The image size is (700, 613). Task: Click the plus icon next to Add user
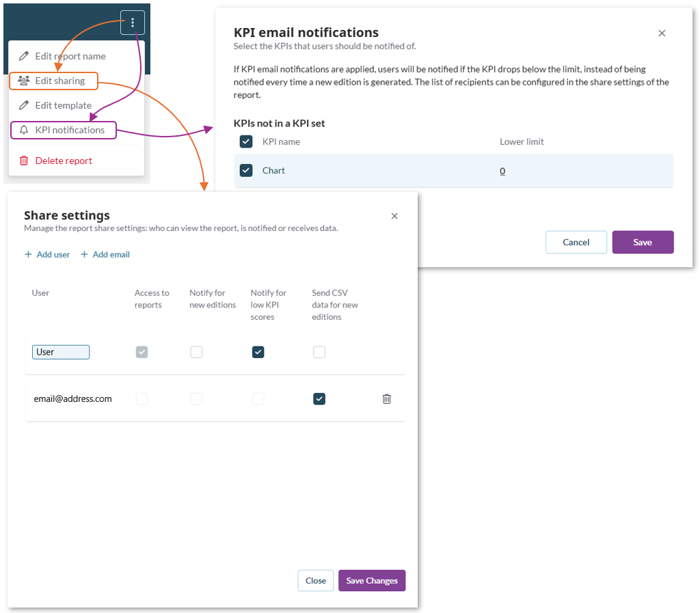pos(28,254)
